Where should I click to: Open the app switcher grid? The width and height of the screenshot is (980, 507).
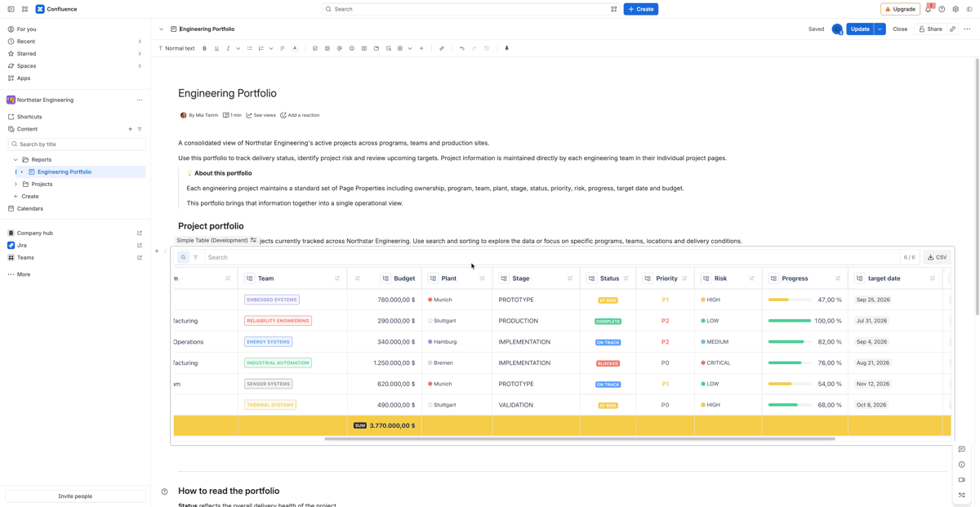(24, 9)
